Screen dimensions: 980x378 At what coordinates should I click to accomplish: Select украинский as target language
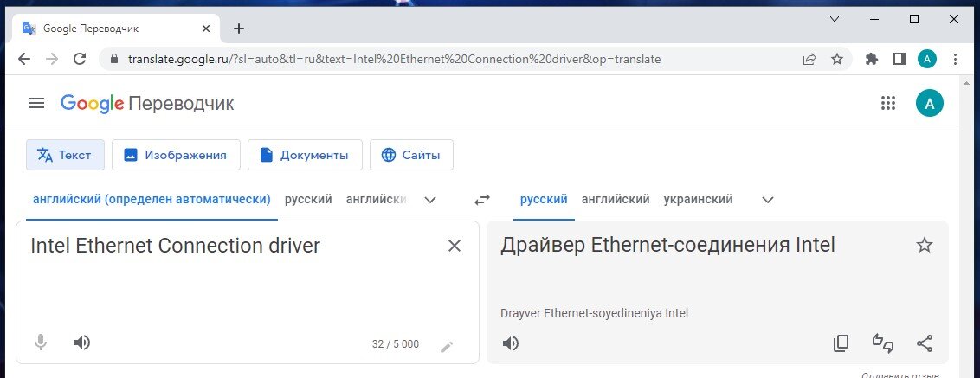coord(698,200)
